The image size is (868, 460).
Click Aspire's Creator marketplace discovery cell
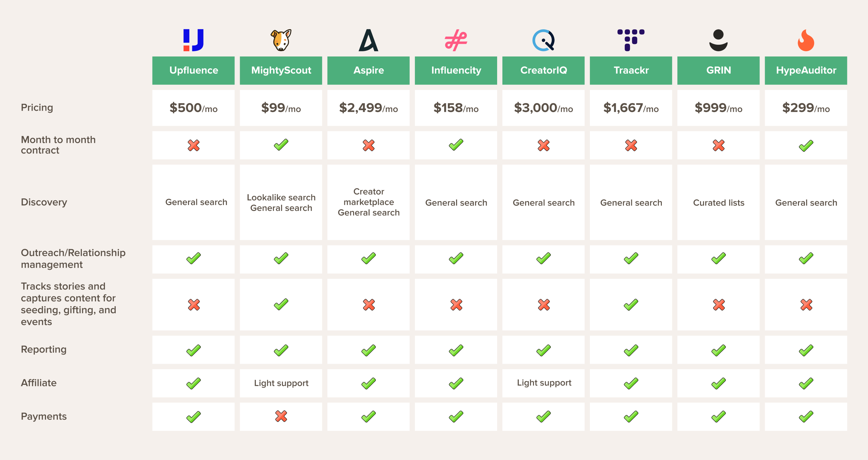tap(368, 202)
